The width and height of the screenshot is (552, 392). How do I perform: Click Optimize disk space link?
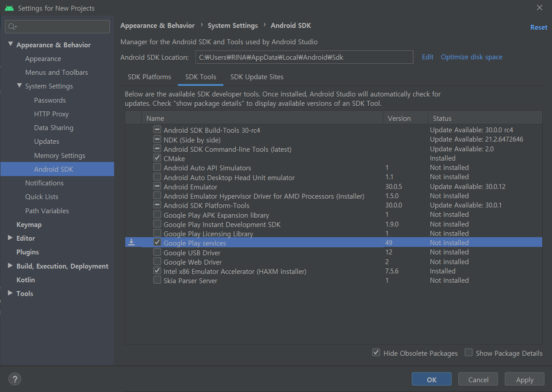[471, 57]
